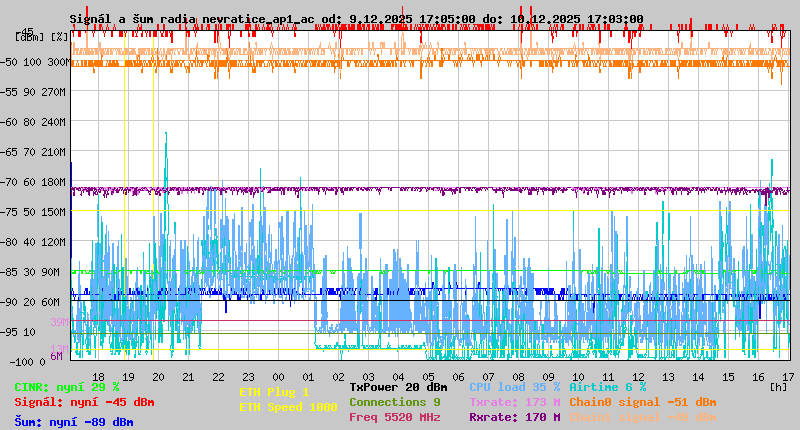Click the '21' hour tick on the x-axis
This screenshot has height=430, width=800.
click(x=188, y=377)
